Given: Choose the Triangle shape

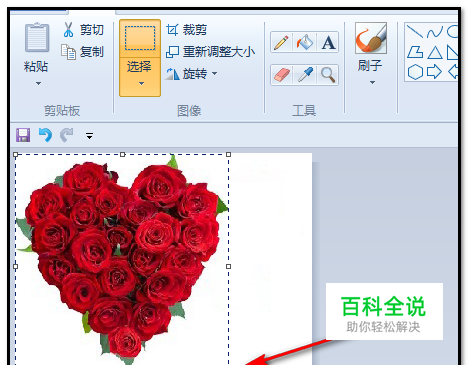Looking at the screenshot, I should pos(435,53).
